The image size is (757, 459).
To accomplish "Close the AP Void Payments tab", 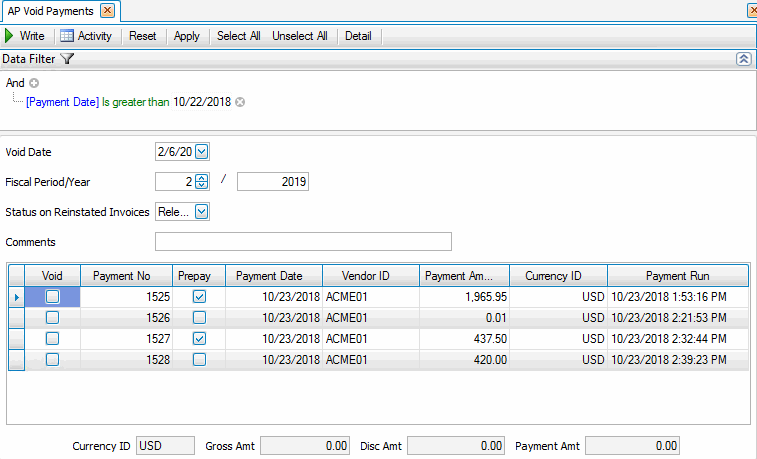I will (x=107, y=11).
